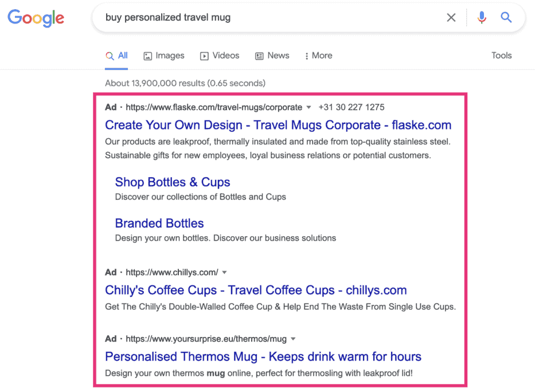Switch to the Images tab
Image resolution: width=535 pixels, height=392 pixels.
164,56
